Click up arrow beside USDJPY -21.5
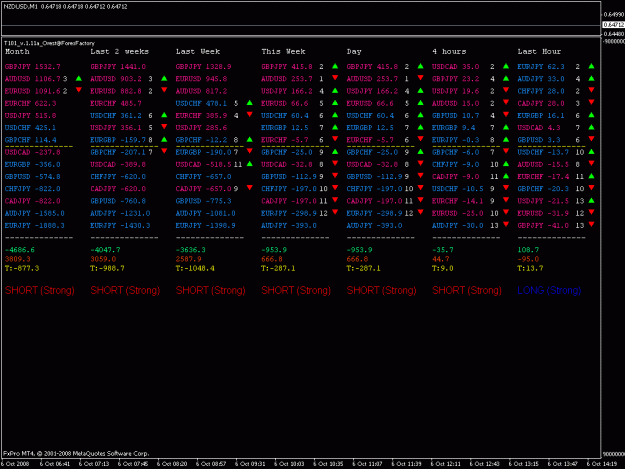Screen dimensions: 625x469 point(592,200)
